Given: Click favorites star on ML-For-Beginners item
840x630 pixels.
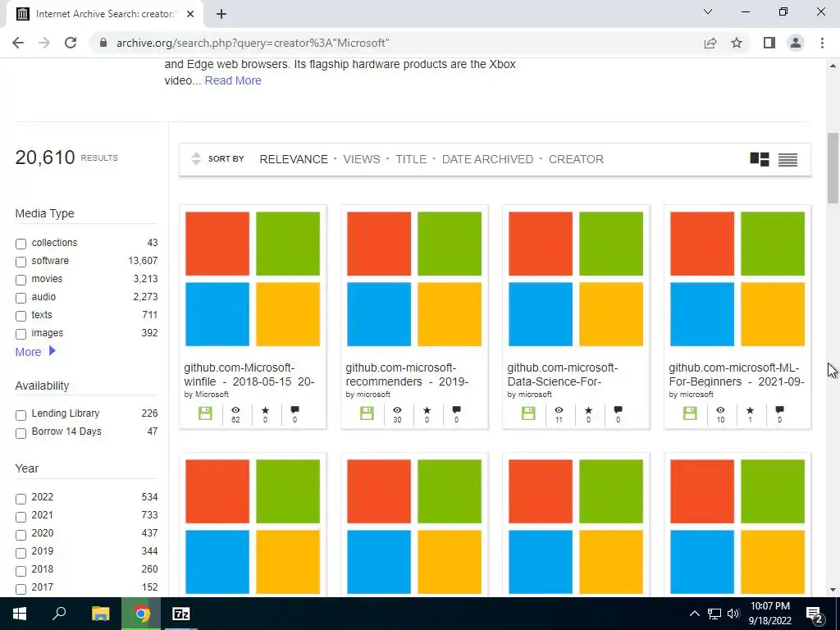Looking at the screenshot, I should (x=750, y=410).
